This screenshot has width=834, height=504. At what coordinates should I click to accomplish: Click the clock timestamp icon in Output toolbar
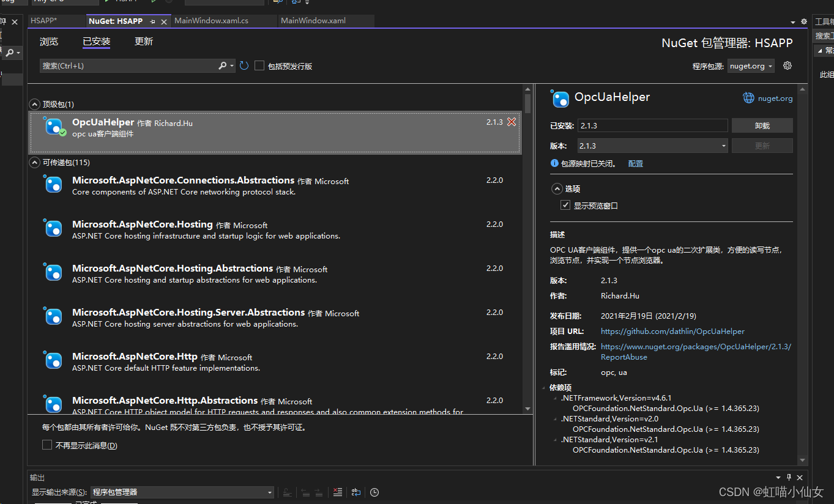click(374, 492)
